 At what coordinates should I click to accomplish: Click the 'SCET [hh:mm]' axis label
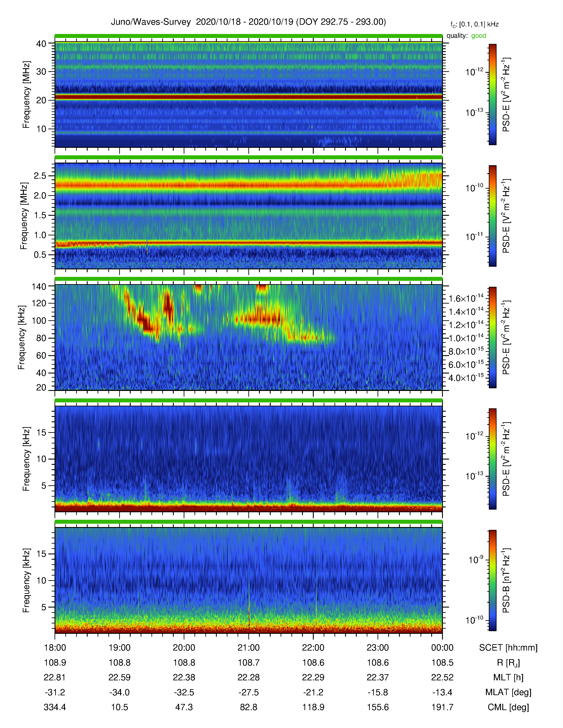[508, 648]
